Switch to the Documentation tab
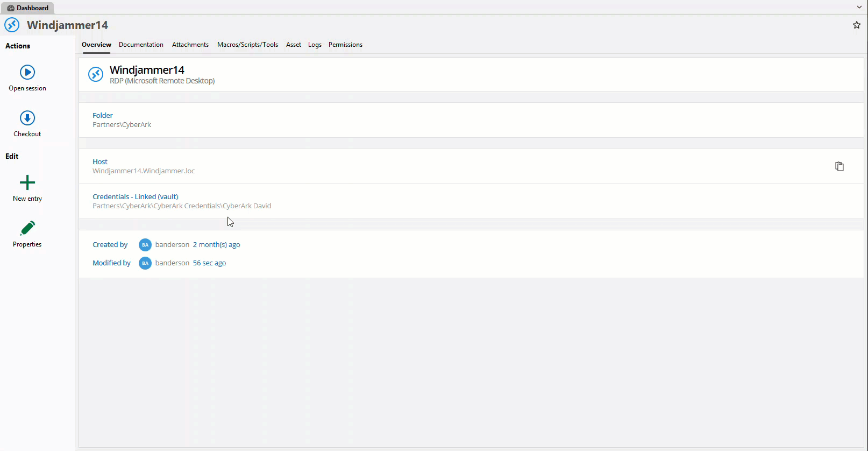868x451 pixels. click(141, 45)
